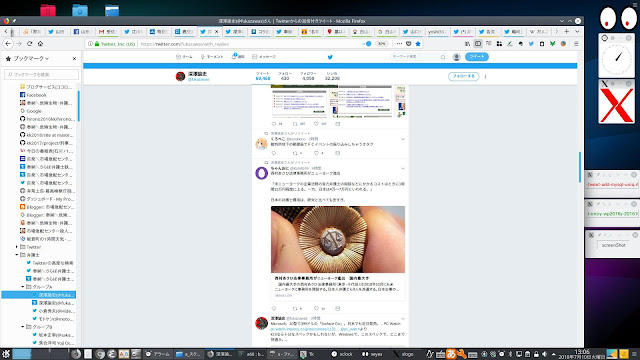Click the Firefox icon in taskbar launcher
640x360 pixels.
point(76,354)
